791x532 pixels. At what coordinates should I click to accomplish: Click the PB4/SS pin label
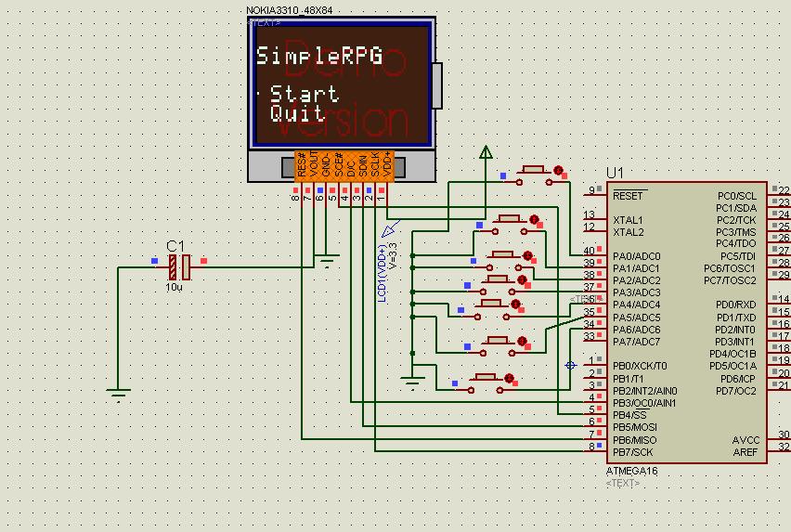tap(629, 415)
